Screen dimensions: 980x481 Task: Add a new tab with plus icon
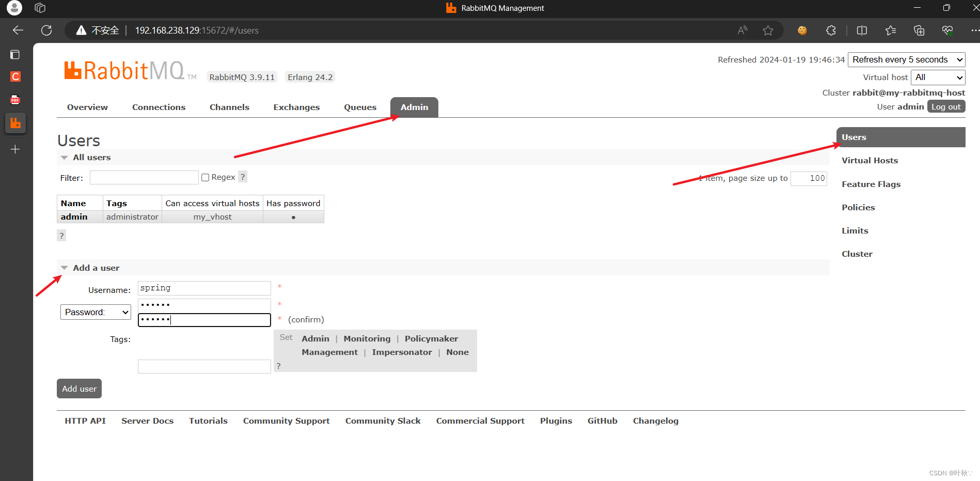[15, 149]
